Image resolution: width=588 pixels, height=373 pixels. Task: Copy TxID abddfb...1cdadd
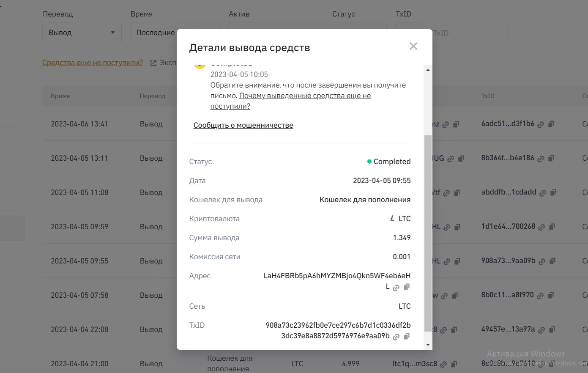click(x=553, y=193)
